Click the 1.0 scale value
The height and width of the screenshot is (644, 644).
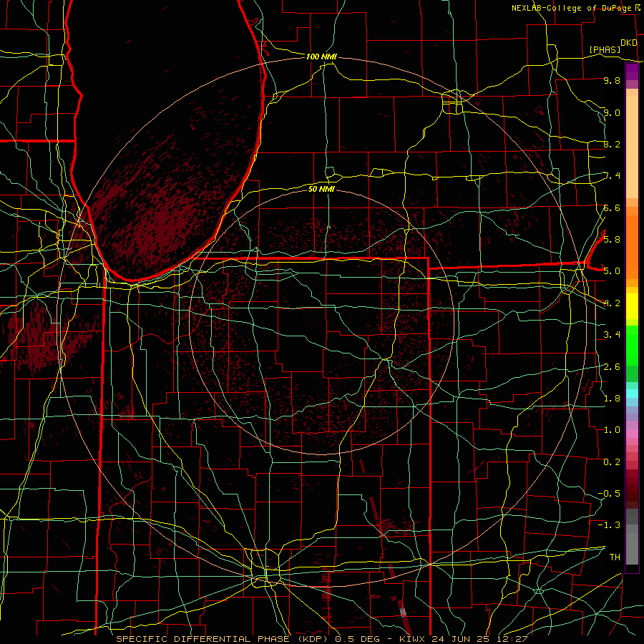pyautogui.click(x=612, y=429)
